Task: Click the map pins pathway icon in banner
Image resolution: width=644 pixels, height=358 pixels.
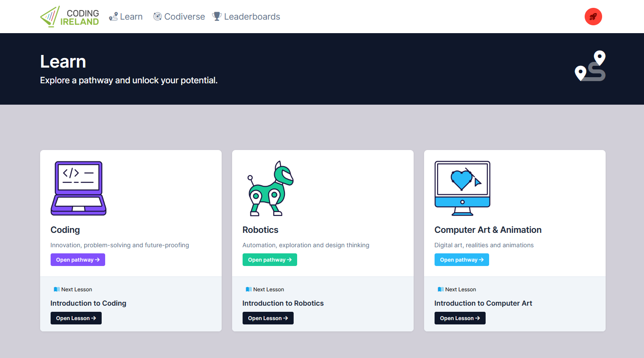Action: click(590, 66)
